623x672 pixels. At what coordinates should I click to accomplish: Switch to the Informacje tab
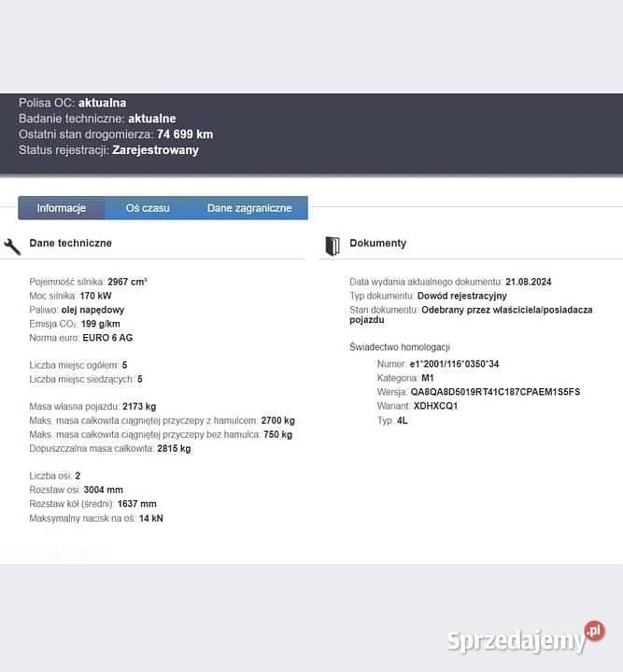(x=62, y=208)
